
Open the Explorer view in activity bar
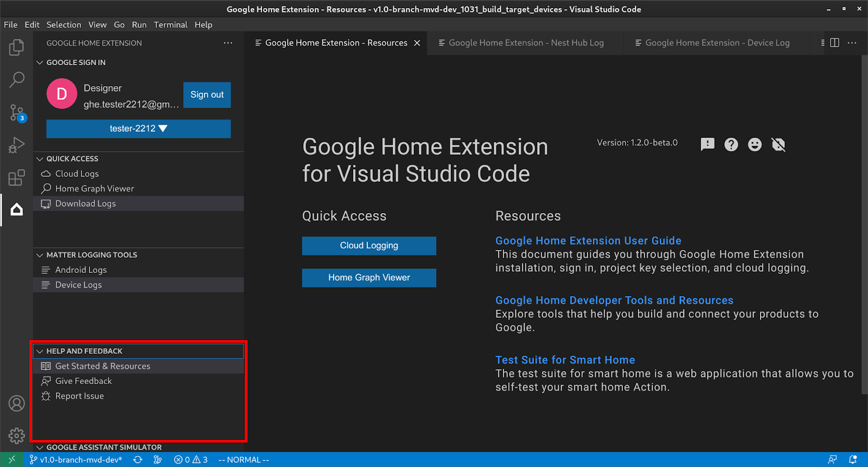pos(16,48)
